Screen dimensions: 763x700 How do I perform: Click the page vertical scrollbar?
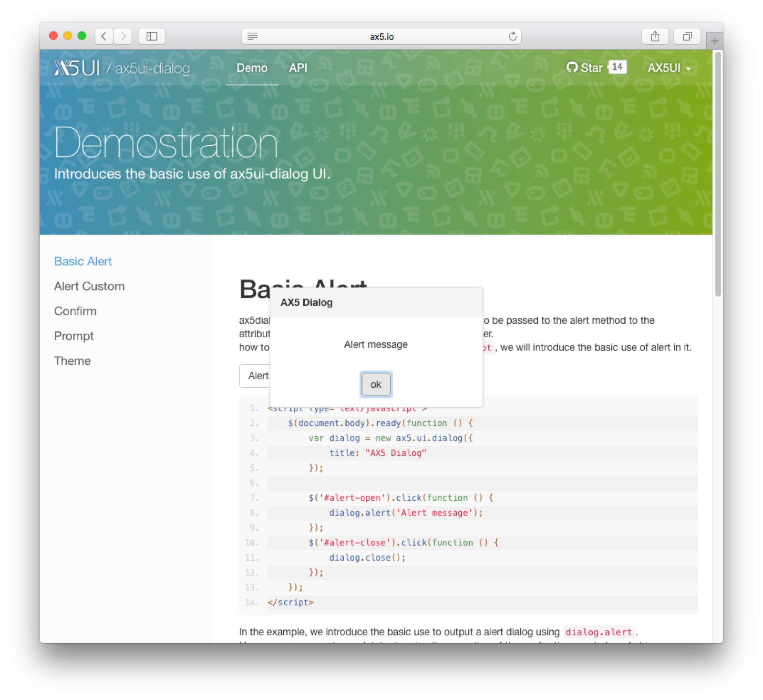(718, 174)
